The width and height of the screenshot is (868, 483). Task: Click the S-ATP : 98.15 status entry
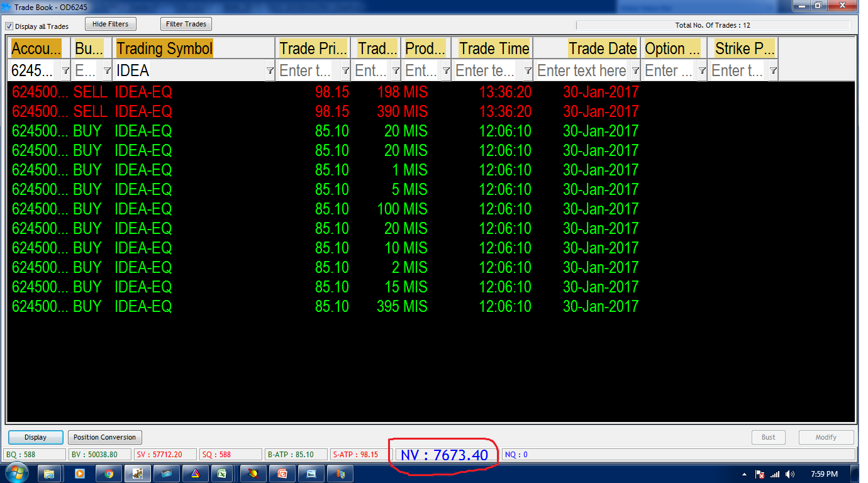click(x=362, y=455)
